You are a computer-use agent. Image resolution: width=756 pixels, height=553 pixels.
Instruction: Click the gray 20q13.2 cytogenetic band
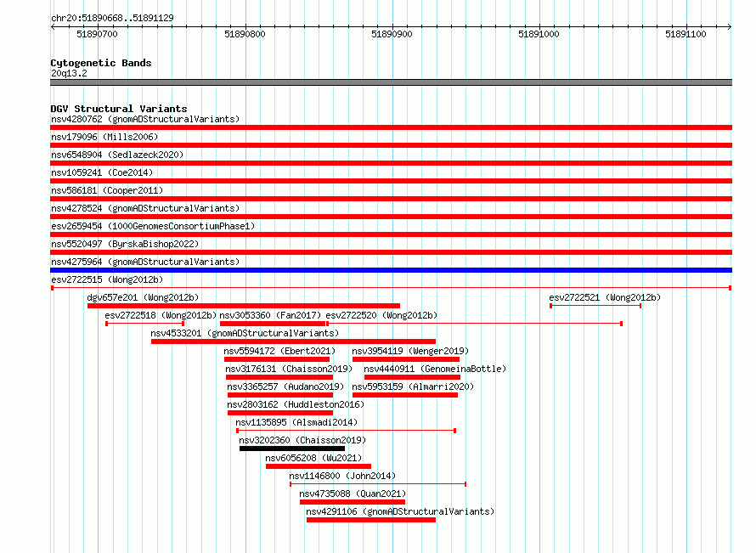(391, 82)
